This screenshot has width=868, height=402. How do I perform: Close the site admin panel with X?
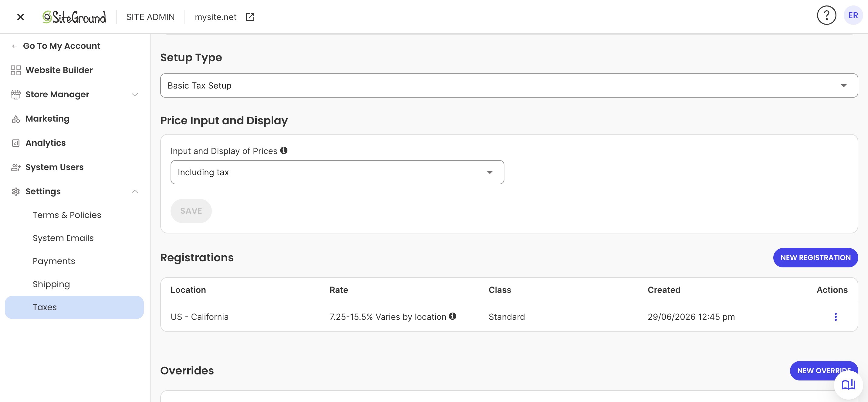point(21,17)
